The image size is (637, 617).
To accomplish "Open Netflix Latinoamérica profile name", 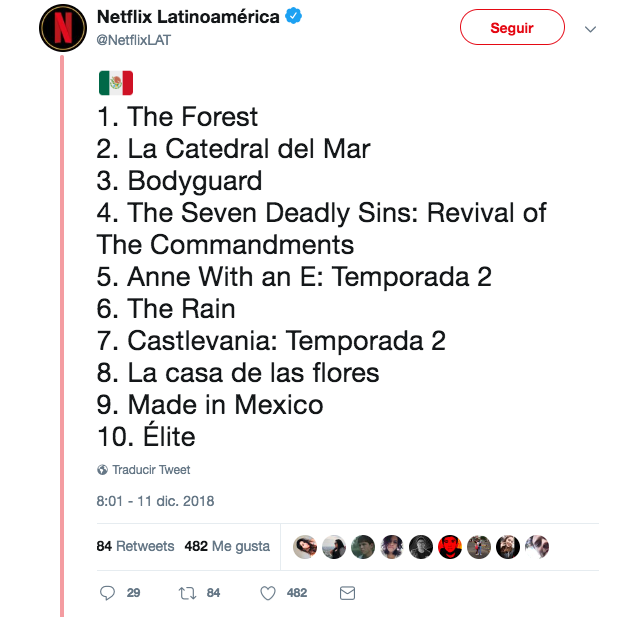I will pos(188,17).
